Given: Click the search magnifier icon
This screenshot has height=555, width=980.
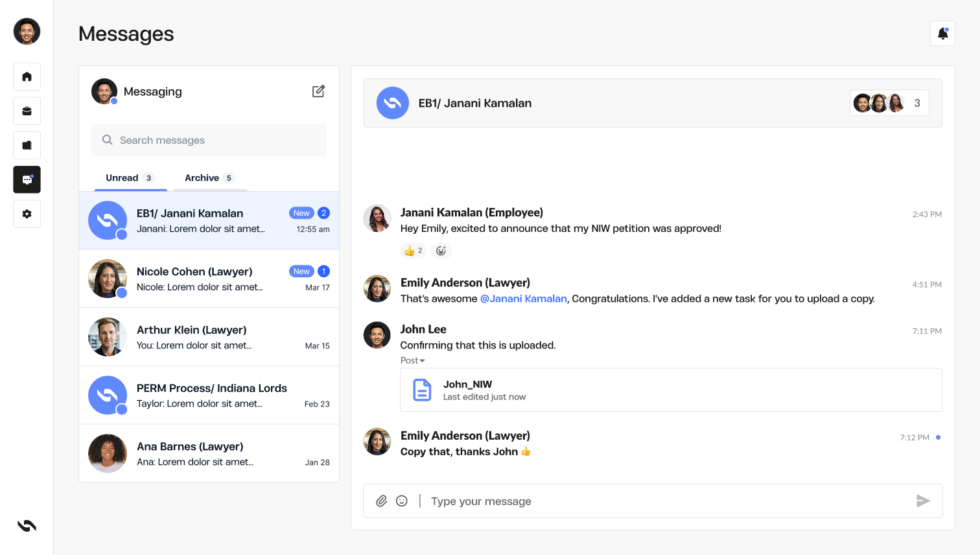Looking at the screenshot, I should coord(108,140).
